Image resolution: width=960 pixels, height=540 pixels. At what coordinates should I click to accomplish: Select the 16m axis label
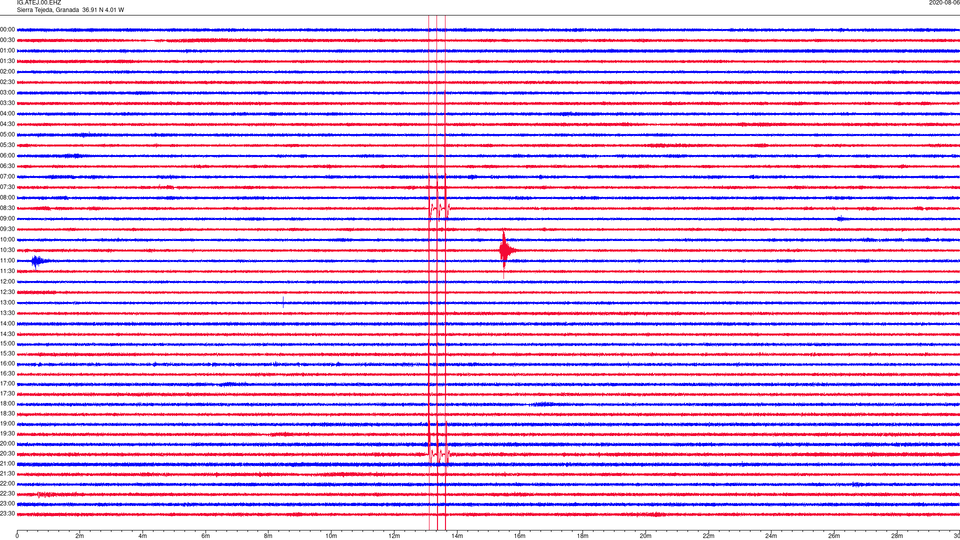pyautogui.click(x=520, y=536)
